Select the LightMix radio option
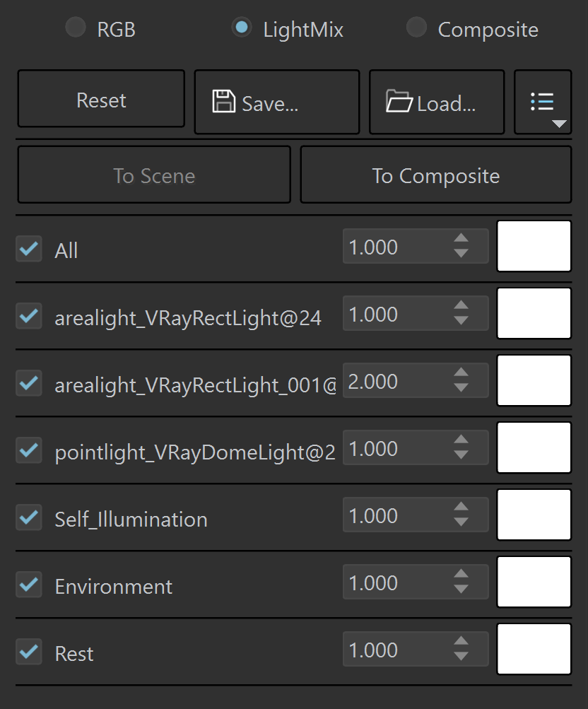 pyautogui.click(x=242, y=28)
